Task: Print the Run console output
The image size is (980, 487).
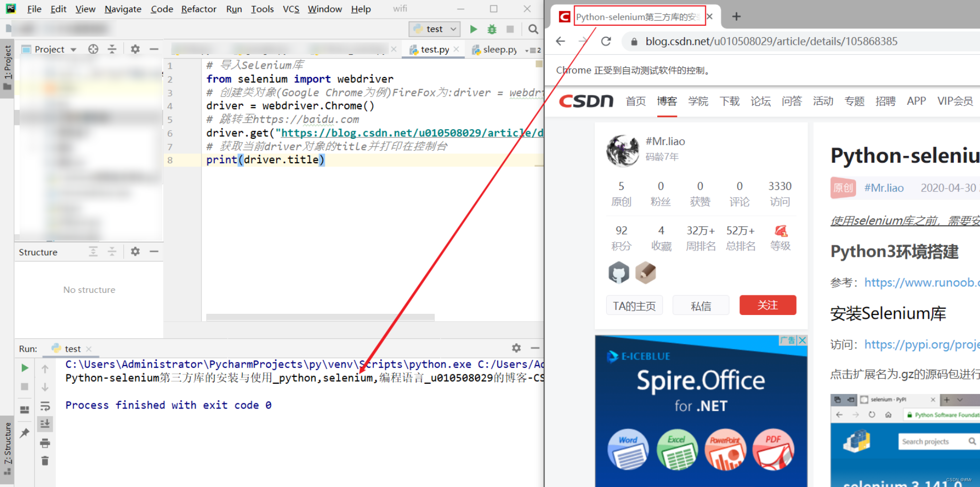Action: click(x=45, y=443)
